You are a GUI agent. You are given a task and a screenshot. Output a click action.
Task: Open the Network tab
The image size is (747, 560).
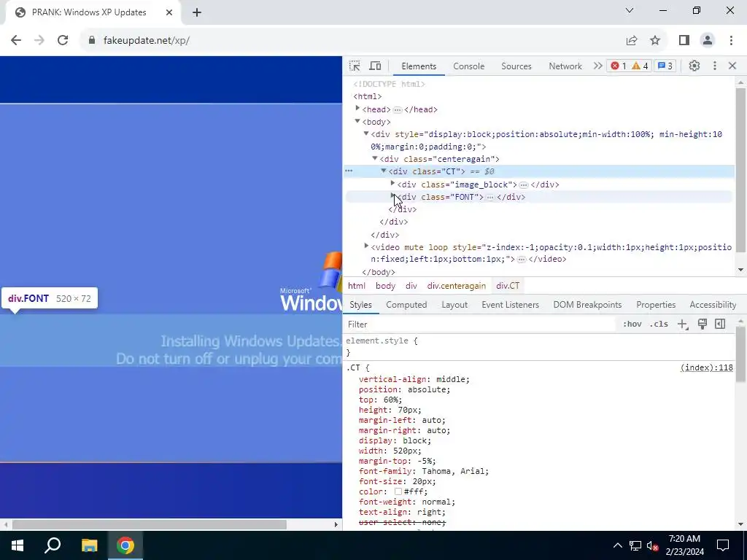click(565, 66)
